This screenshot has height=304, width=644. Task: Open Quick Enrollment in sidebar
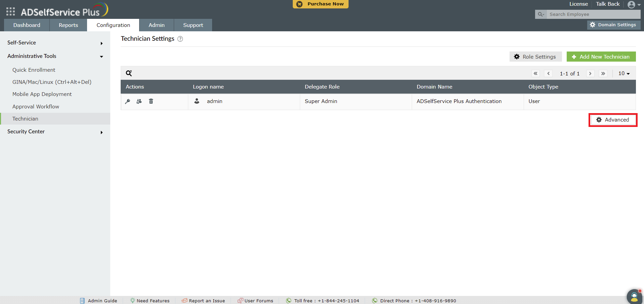34,70
